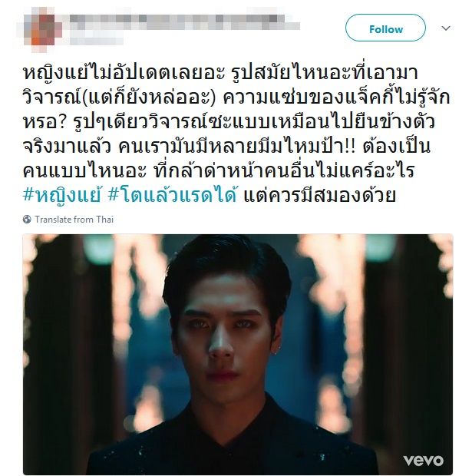
Task: Click tweet line beginning หรอ? รูปๆเดียว
Action: point(229,122)
